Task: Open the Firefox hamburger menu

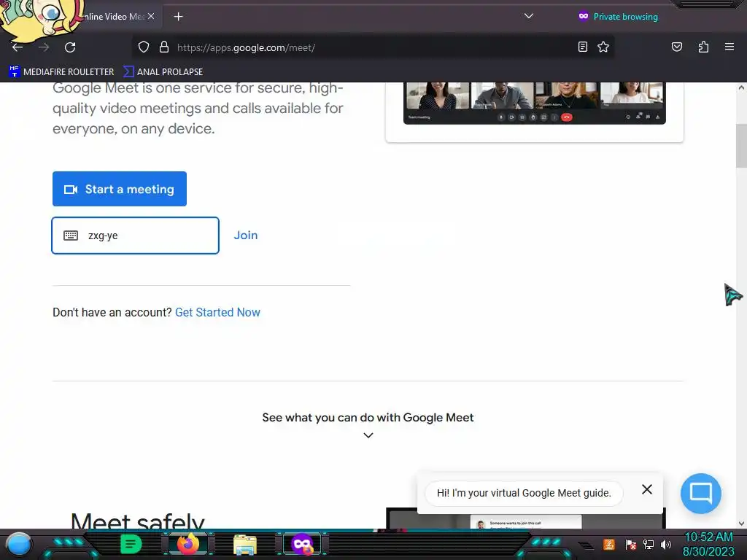Action: tap(729, 47)
